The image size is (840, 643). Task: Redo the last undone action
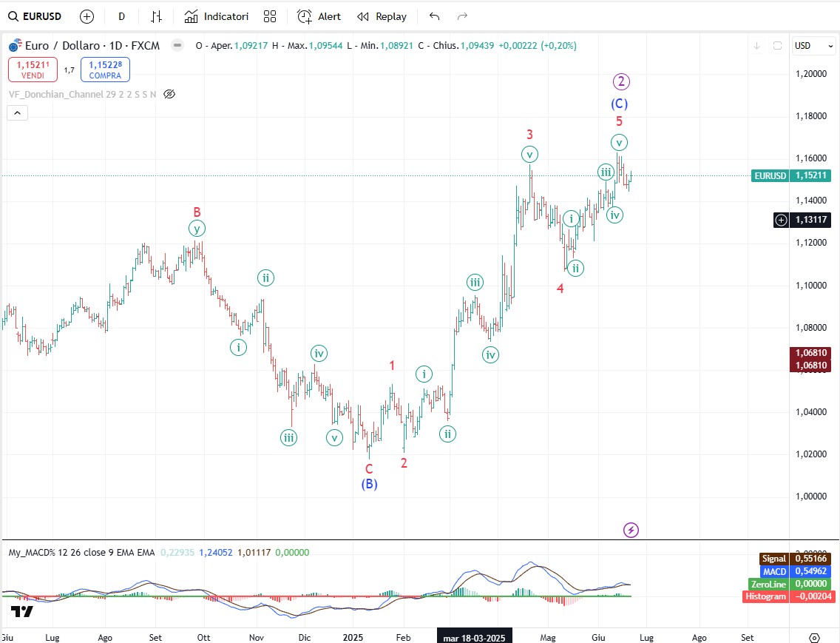pyautogui.click(x=462, y=16)
